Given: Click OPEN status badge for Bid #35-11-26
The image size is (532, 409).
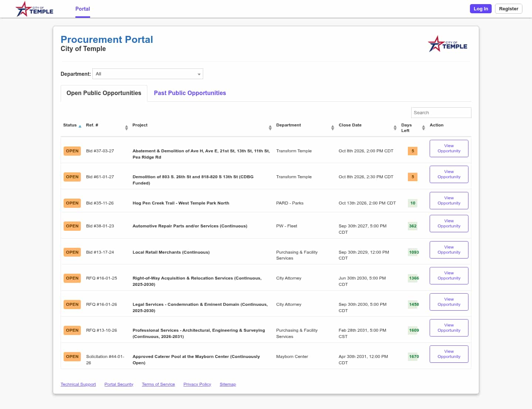Looking at the screenshot, I should 72,203.
